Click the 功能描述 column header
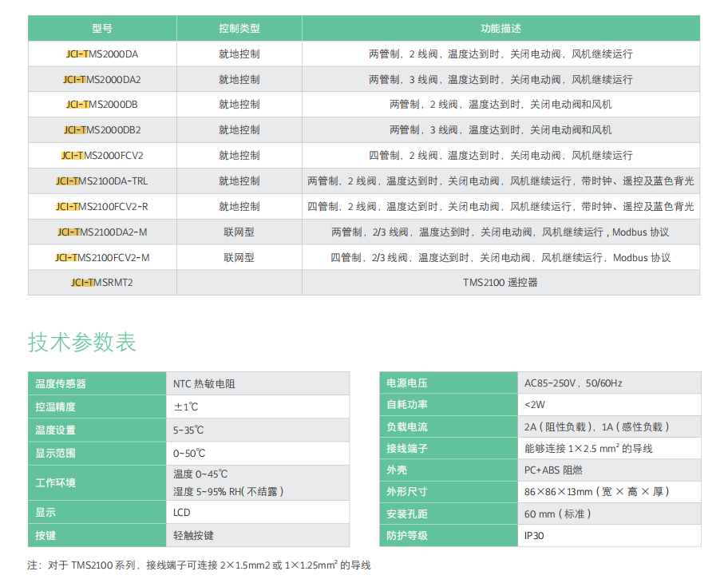This screenshot has width=728, height=587. (500, 28)
